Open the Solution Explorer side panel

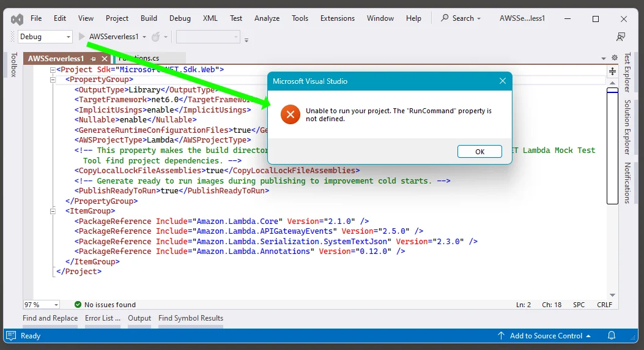627,127
